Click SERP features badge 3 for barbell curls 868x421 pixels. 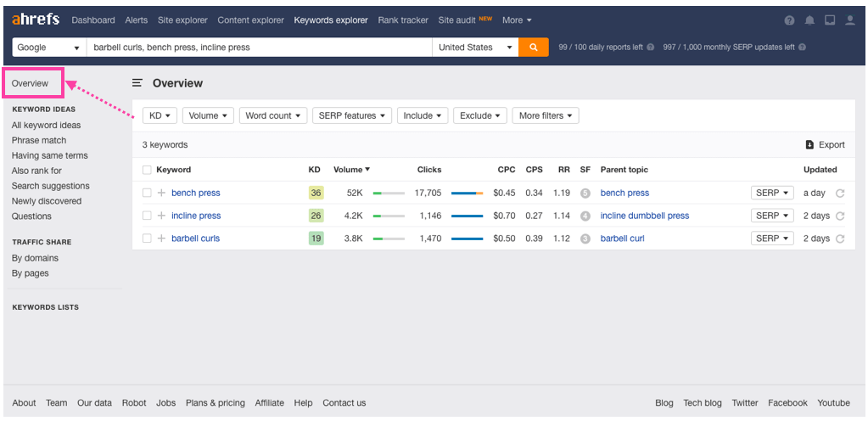585,239
